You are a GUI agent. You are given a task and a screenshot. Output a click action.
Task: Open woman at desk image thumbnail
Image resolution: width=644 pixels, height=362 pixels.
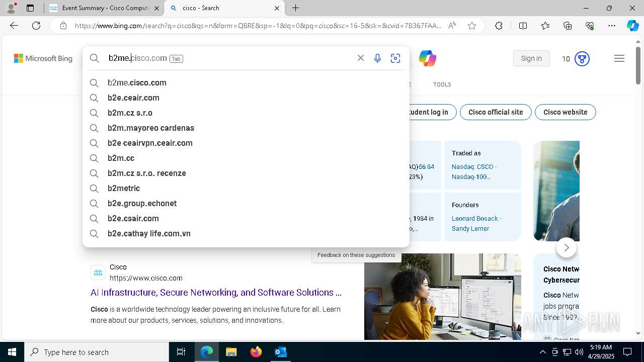(443, 297)
